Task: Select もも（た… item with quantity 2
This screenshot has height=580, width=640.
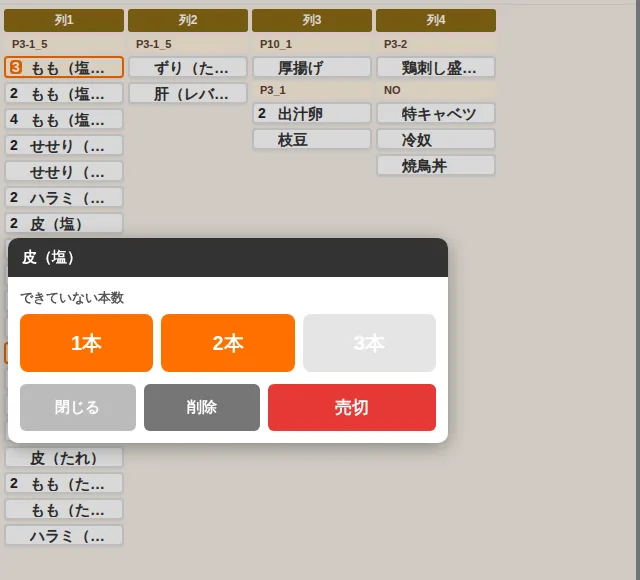Action: [x=64, y=484]
